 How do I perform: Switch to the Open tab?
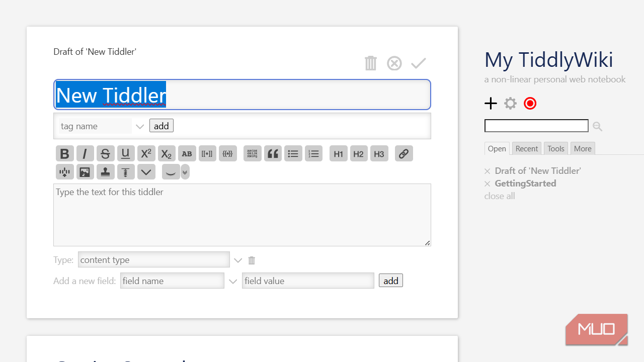(x=497, y=148)
